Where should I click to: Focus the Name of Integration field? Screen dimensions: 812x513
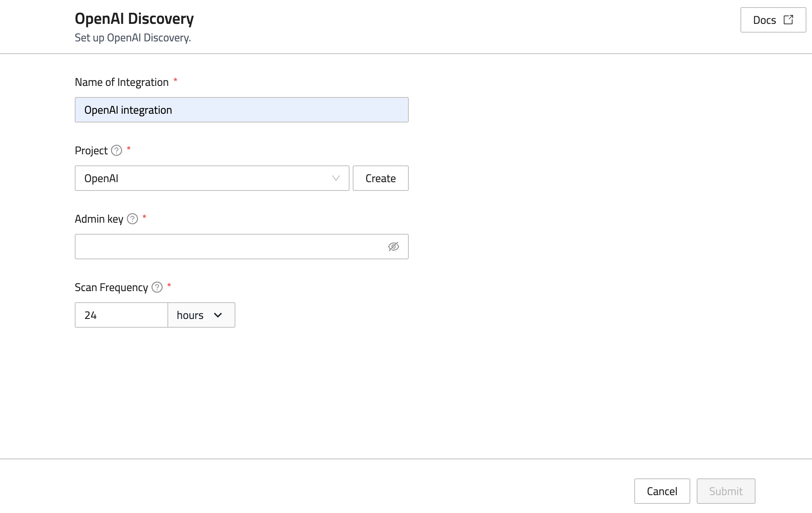pos(241,110)
